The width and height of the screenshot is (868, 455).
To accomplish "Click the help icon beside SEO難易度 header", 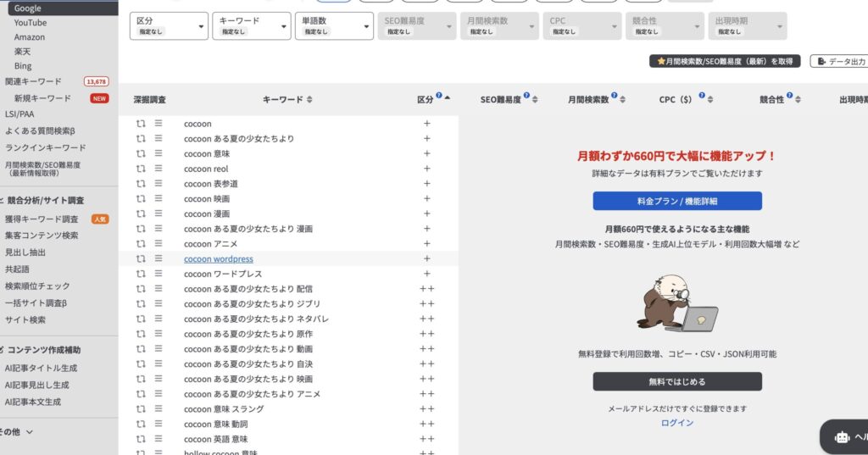I will (x=526, y=95).
